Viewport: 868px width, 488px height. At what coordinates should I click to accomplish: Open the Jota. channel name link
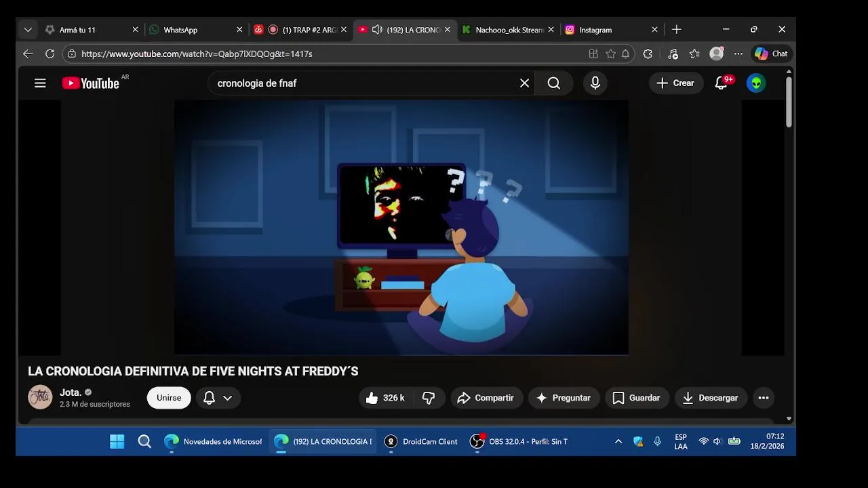tap(71, 392)
